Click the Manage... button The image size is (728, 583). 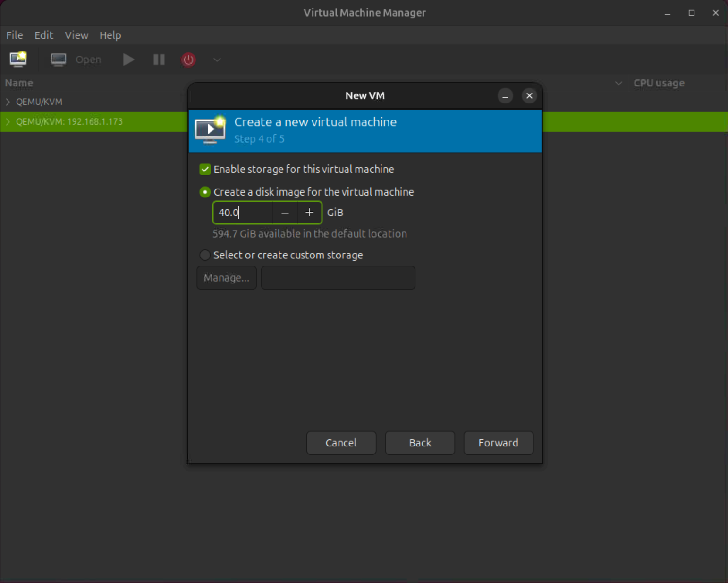tap(226, 278)
